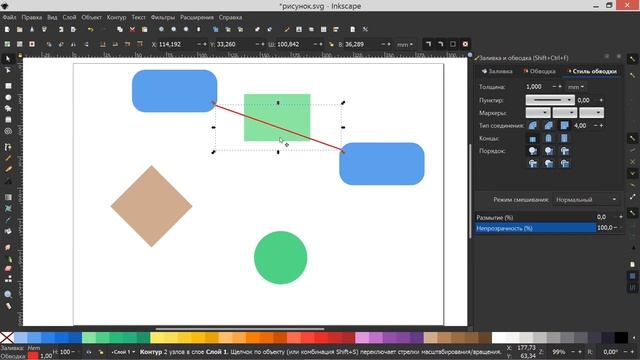Switch to the Заливка tab
Viewport: 640px width, 360px height.
point(497,71)
